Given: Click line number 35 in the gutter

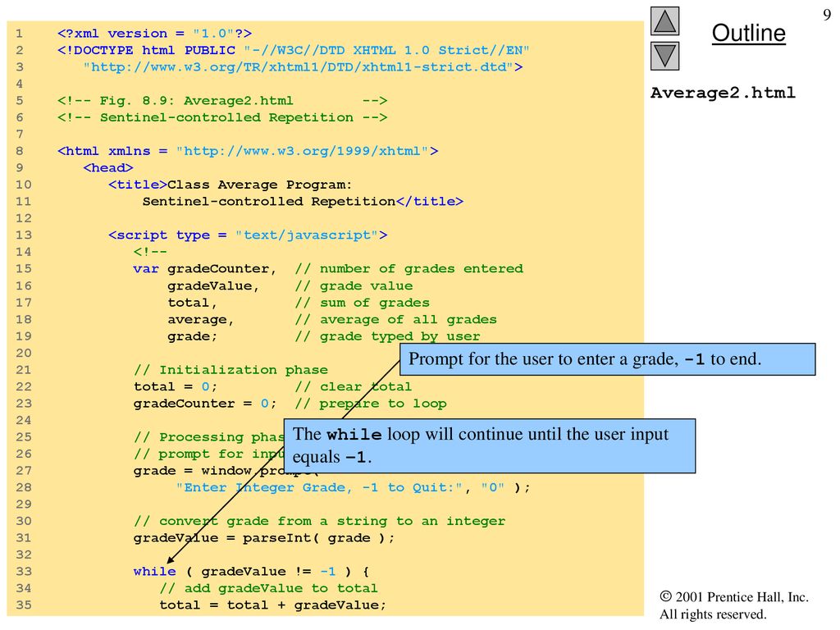Looking at the screenshot, I should pos(23,605).
